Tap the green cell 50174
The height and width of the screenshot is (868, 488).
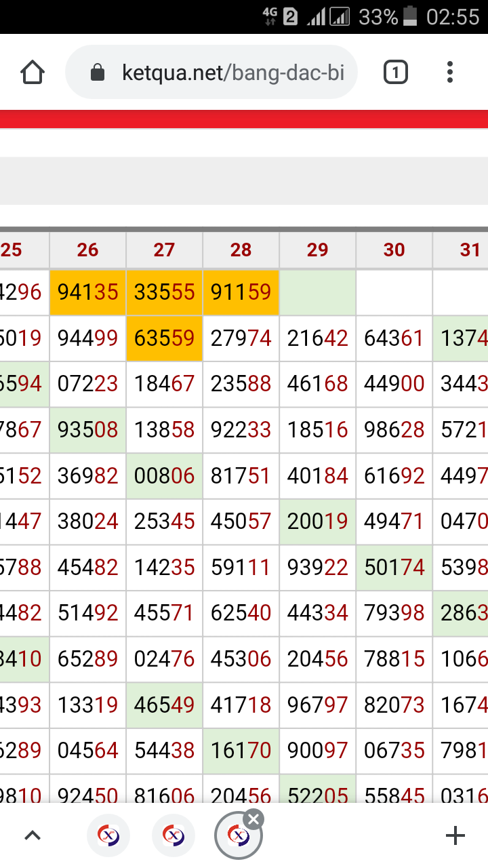click(394, 568)
